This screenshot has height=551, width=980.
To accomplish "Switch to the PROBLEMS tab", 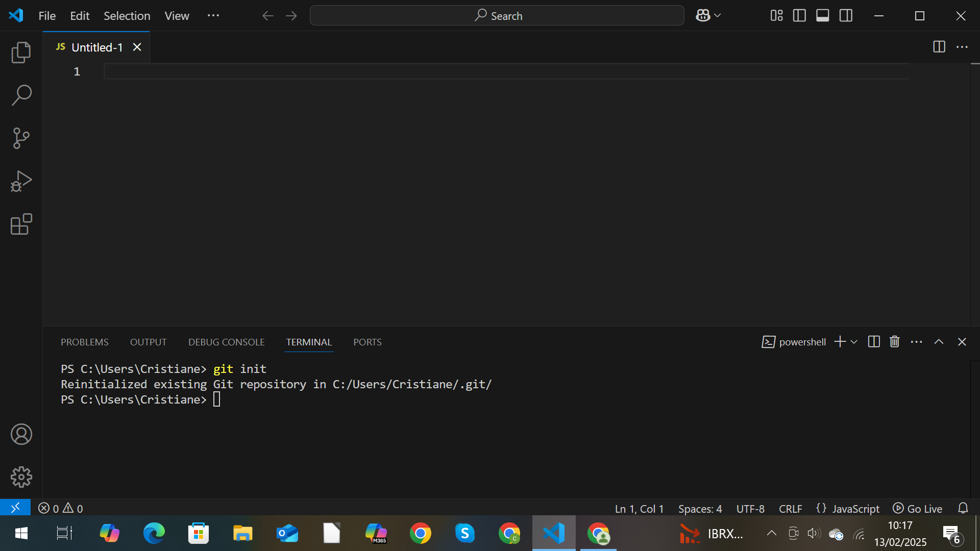I will [x=85, y=342].
